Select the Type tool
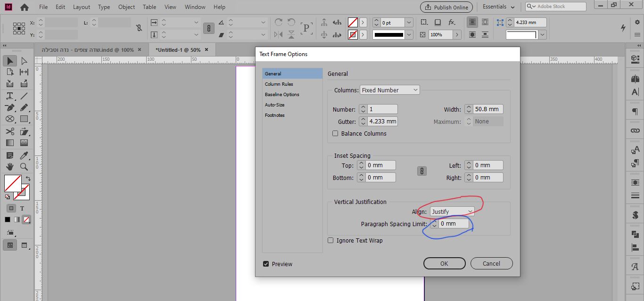 (x=10, y=96)
